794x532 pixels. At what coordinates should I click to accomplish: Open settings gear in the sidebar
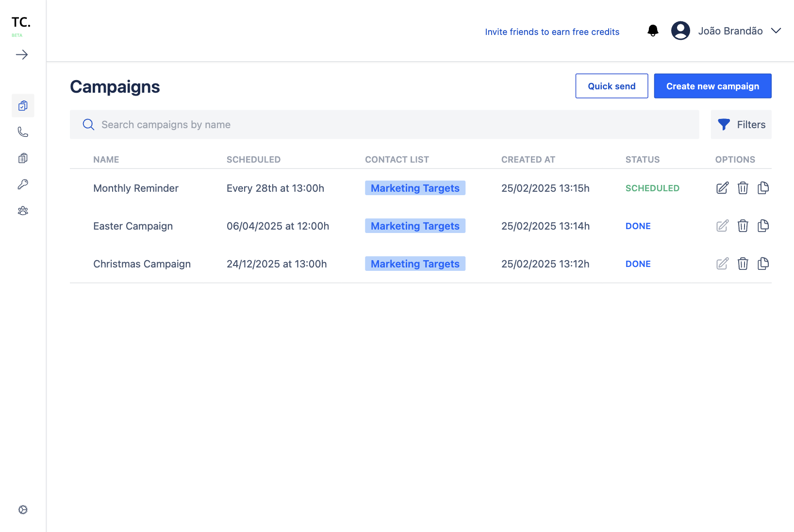point(23,510)
